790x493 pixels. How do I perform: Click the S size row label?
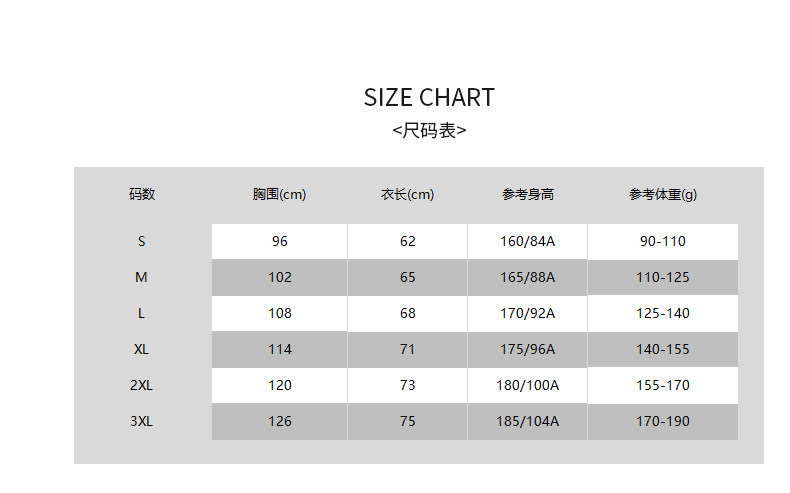coord(142,241)
